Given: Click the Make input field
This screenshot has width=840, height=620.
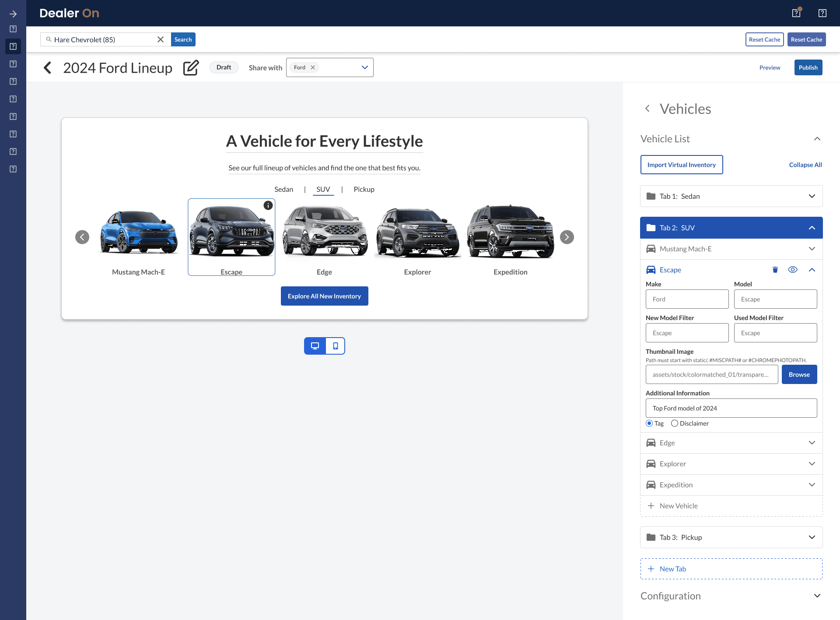Looking at the screenshot, I should tap(687, 299).
